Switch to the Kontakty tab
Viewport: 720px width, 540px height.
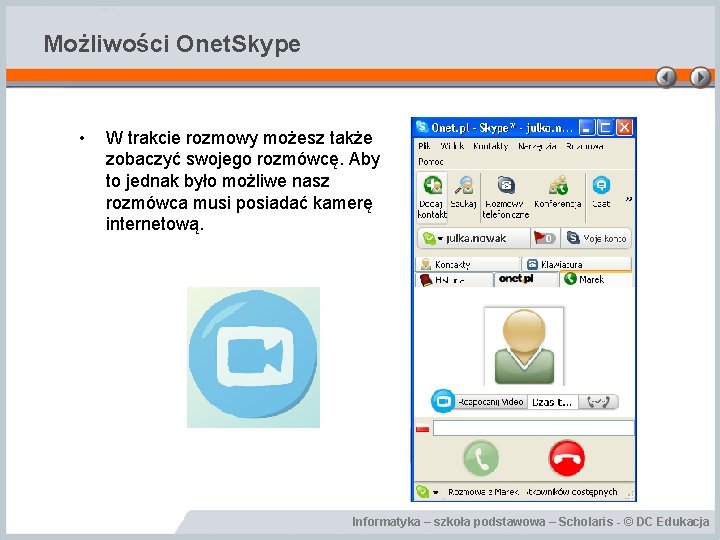[x=468, y=264]
